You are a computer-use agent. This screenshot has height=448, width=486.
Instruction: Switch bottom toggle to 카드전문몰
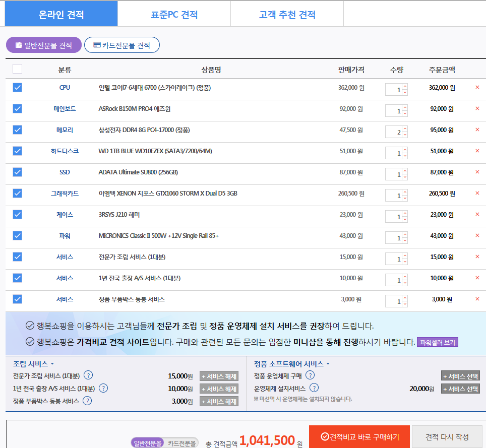pyautogui.click(x=181, y=443)
